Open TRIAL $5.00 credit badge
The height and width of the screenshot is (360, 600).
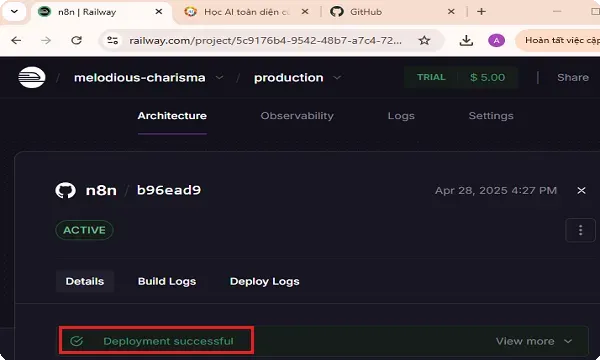[461, 77]
